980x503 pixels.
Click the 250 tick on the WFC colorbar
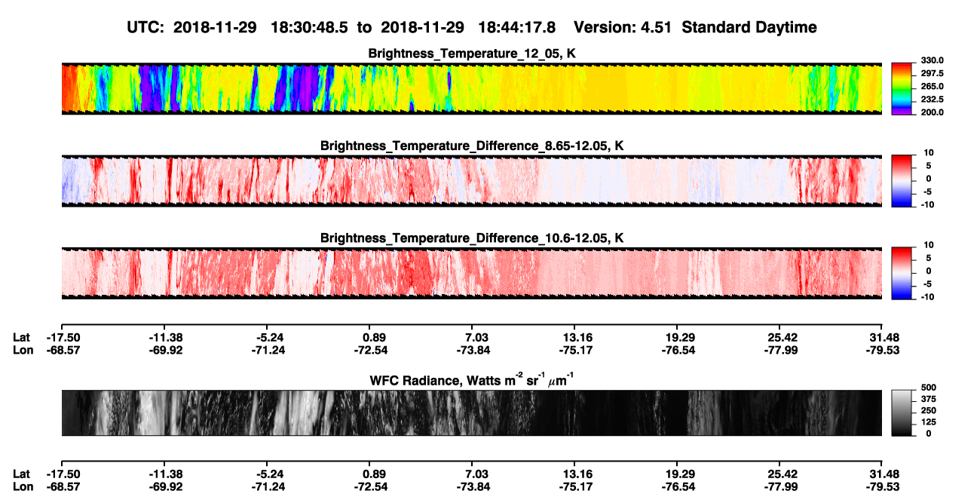pos(928,411)
